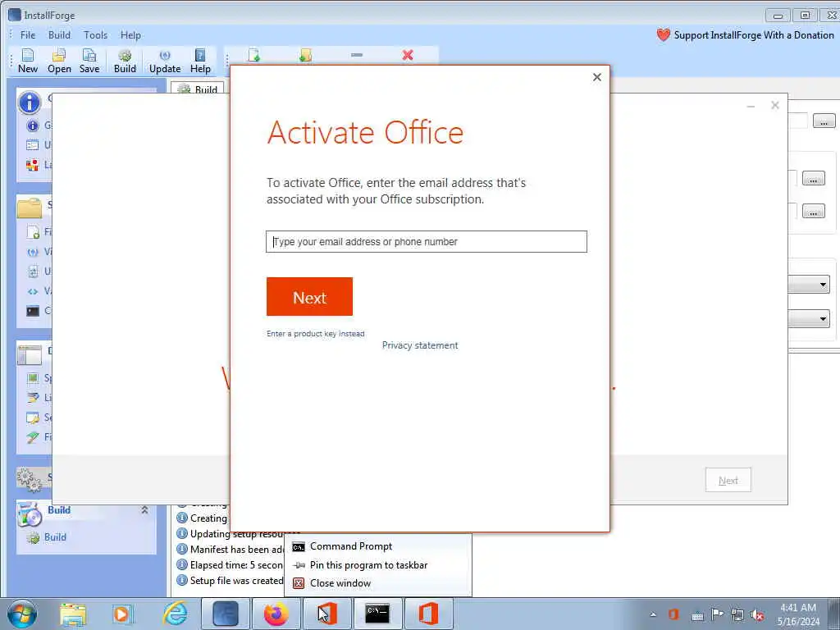Open Internet Explorer from taskbar
840x630 pixels.
[x=176, y=614]
